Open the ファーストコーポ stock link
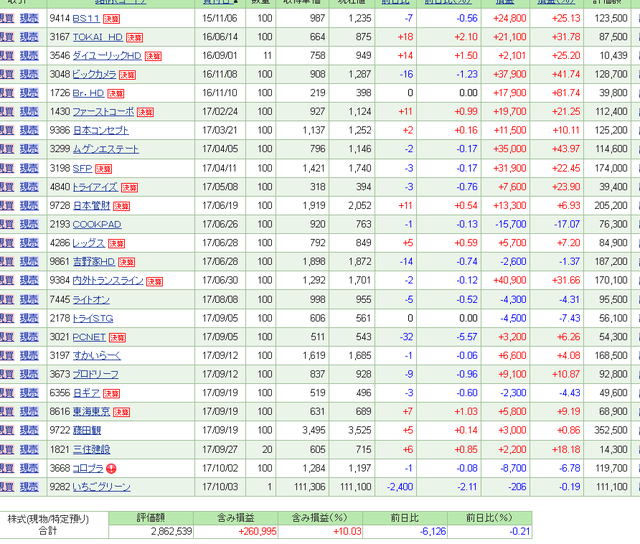640x544 pixels. tap(103, 112)
